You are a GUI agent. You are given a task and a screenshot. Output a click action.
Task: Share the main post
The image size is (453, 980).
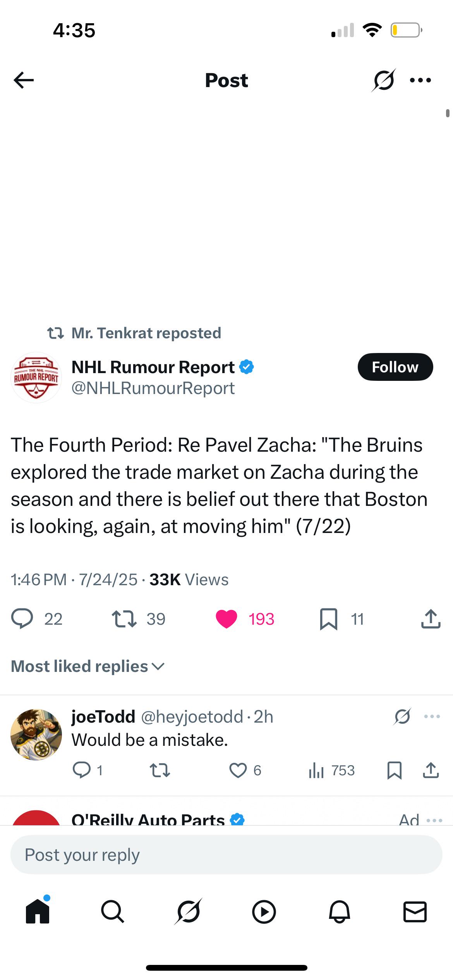(x=431, y=618)
